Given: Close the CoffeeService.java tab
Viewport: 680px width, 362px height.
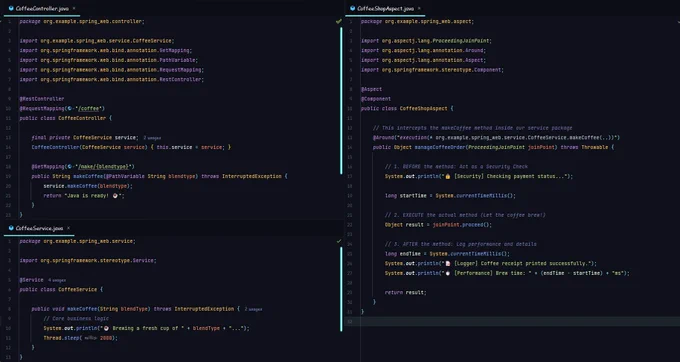Looking at the screenshot, I should (x=68, y=228).
